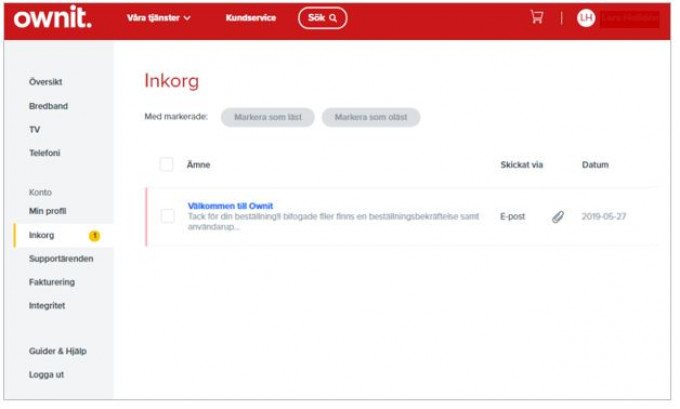Click Markera som oläst button
This screenshot has height=409, width=680.
(x=371, y=117)
